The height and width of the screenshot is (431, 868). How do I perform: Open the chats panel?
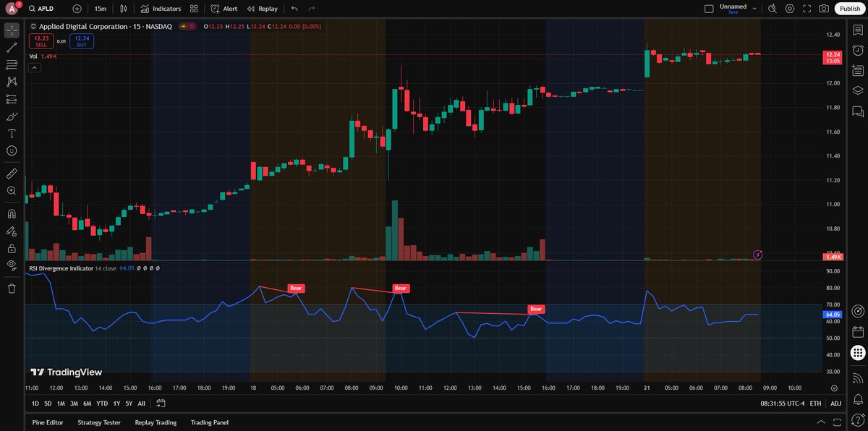[x=858, y=111]
